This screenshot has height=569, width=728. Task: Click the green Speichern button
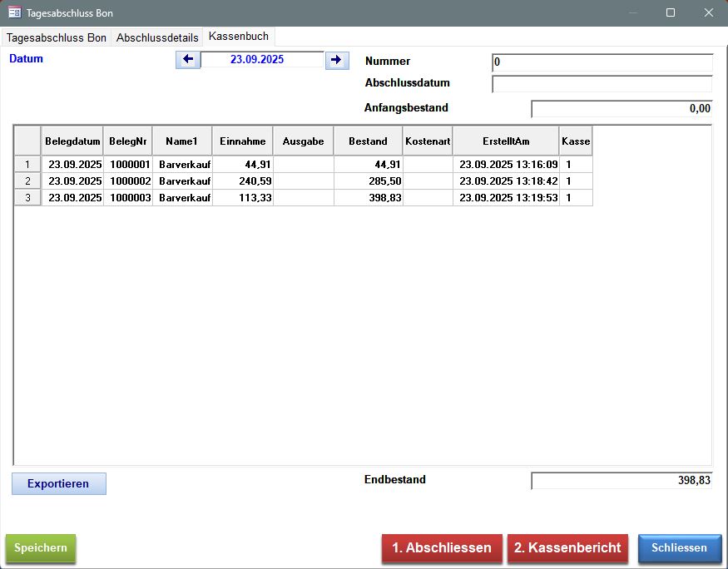pos(41,548)
